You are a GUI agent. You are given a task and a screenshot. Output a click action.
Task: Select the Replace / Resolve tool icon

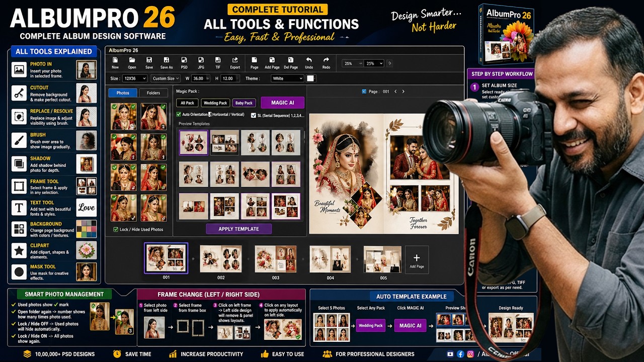[x=19, y=116]
